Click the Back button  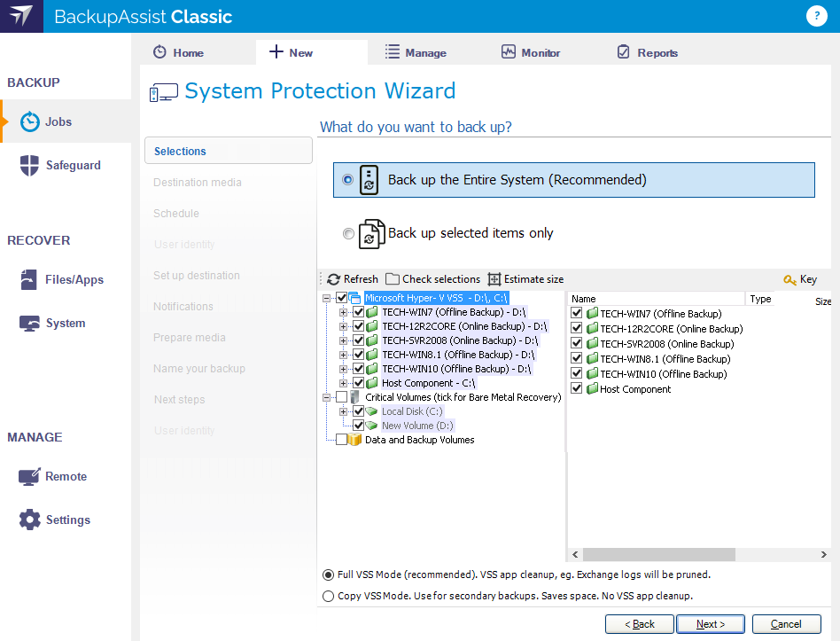pos(640,624)
